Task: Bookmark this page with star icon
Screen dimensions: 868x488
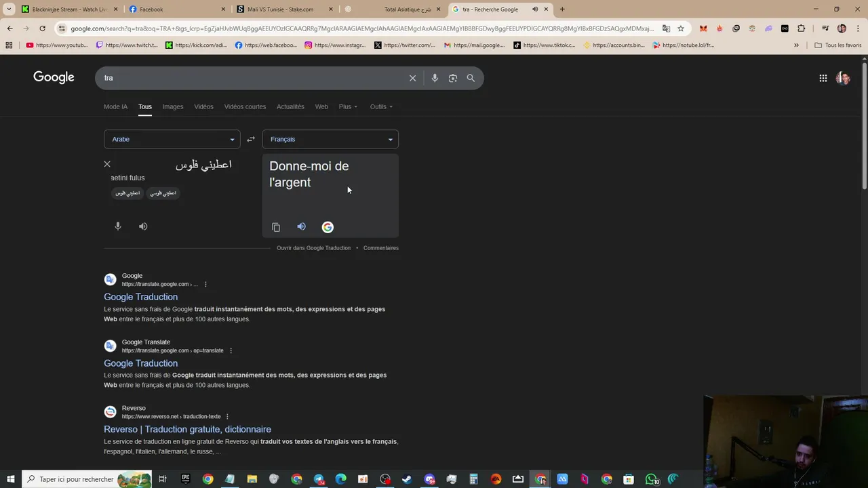Action: tap(681, 28)
